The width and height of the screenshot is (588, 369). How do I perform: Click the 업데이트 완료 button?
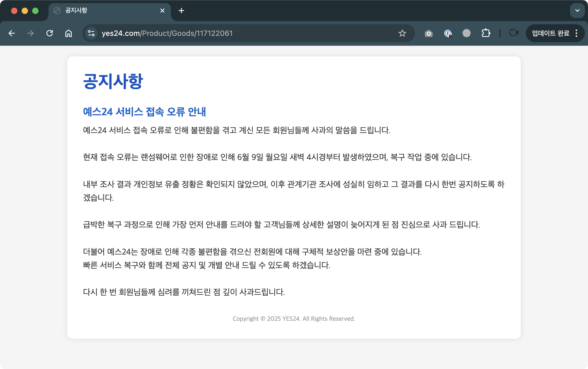click(x=551, y=33)
